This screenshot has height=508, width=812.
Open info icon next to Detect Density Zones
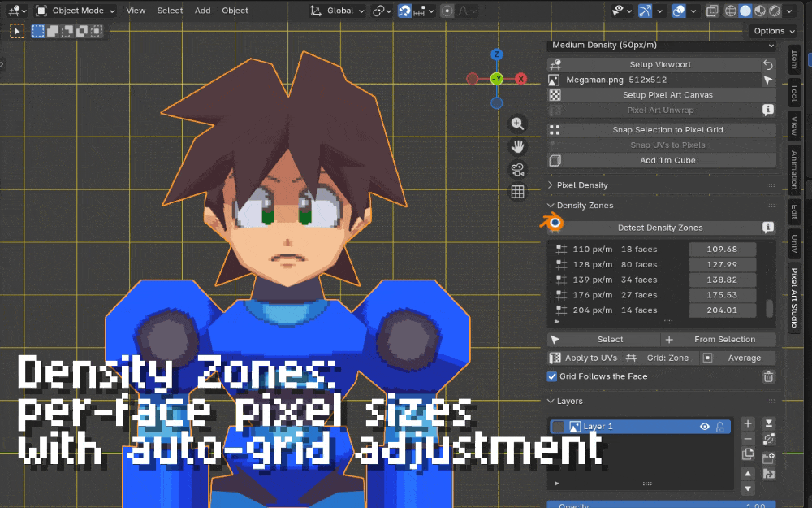tap(768, 227)
